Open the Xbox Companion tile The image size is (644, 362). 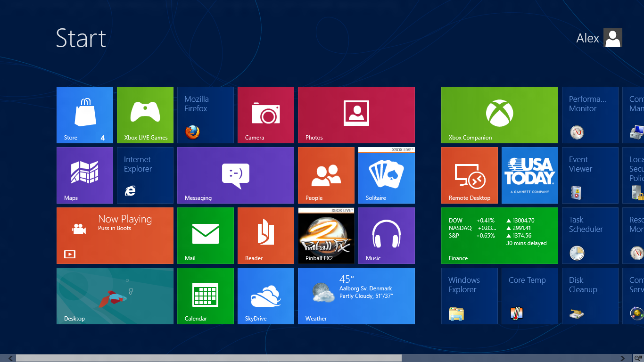[x=500, y=115]
